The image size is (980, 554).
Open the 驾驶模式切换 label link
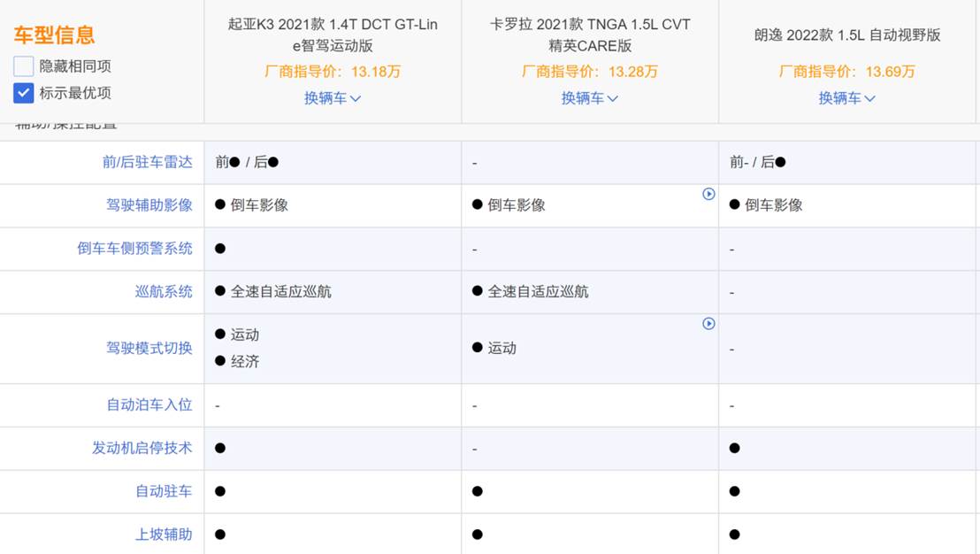click(x=149, y=349)
